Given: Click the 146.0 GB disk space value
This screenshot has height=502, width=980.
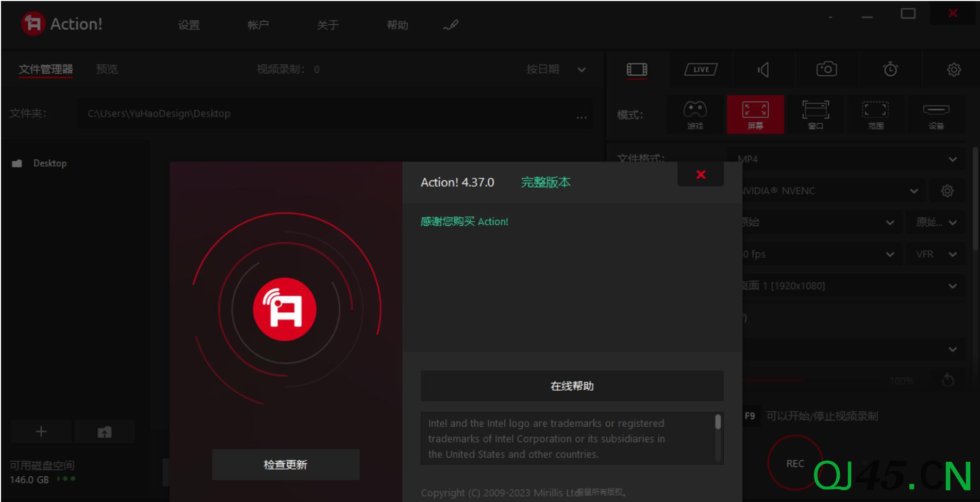Looking at the screenshot, I should (x=29, y=480).
